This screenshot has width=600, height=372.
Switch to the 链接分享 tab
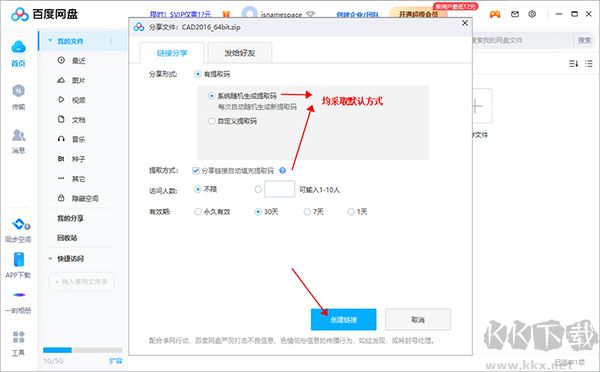pyautogui.click(x=172, y=53)
